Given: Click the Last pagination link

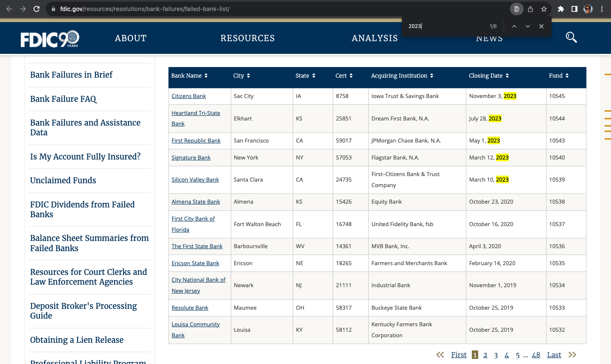Looking at the screenshot, I should (x=554, y=355).
